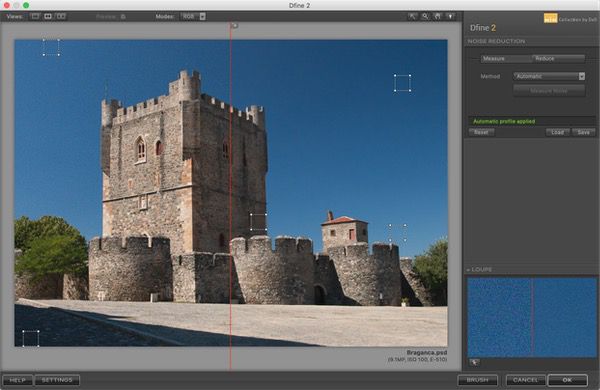Image resolution: width=600 pixels, height=390 pixels.
Task: Select the arrow selection tool
Action: 412,16
